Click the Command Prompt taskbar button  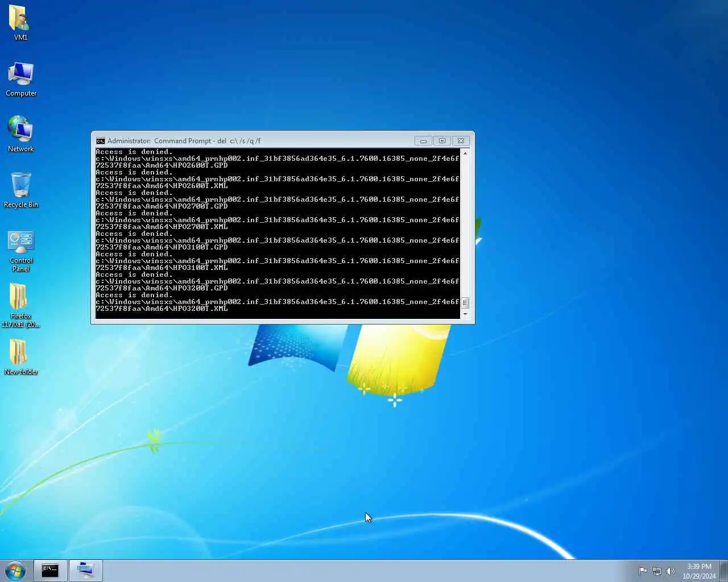click(x=50, y=571)
